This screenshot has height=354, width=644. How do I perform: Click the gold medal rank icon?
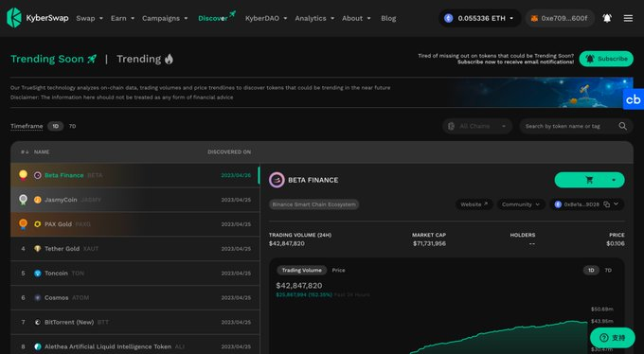23,175
